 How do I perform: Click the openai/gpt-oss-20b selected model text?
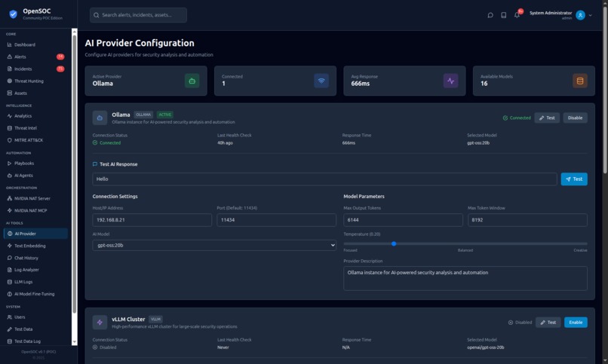coord(486,347)
